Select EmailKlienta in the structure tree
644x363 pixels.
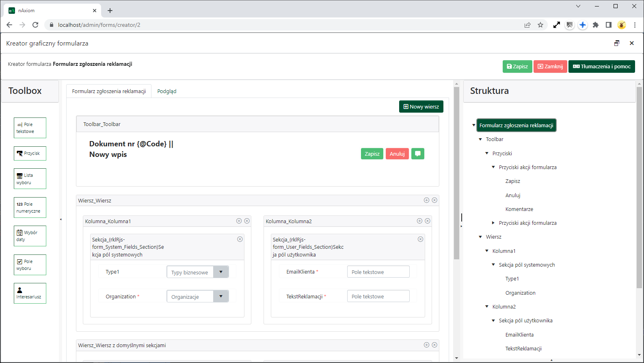(x=520, y=335)
